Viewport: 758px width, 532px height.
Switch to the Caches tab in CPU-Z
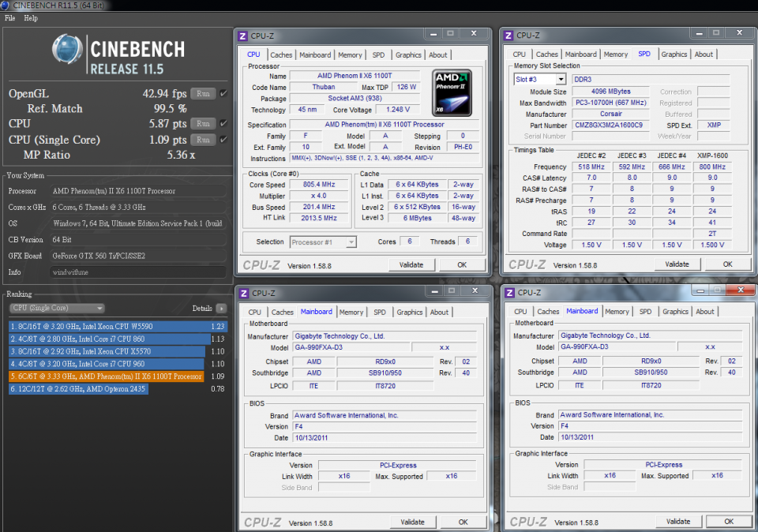tap(282, 54)
